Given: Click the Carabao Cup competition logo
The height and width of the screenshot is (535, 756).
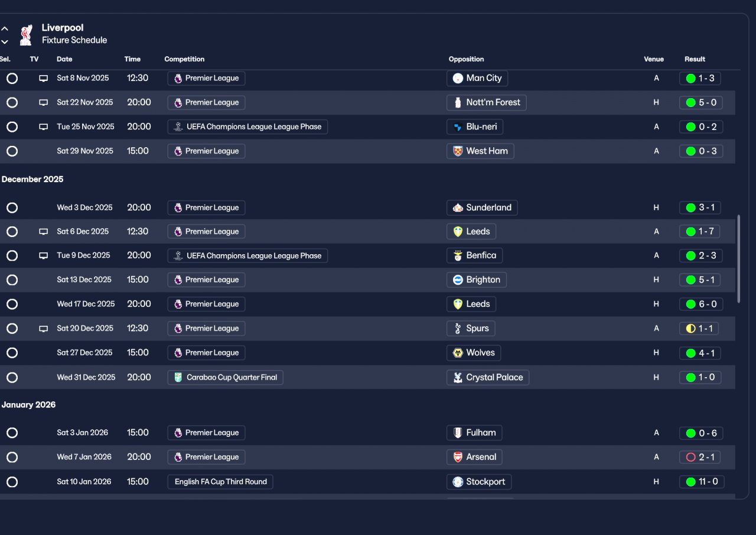Looking at the screenshot, I should point(178,377).
